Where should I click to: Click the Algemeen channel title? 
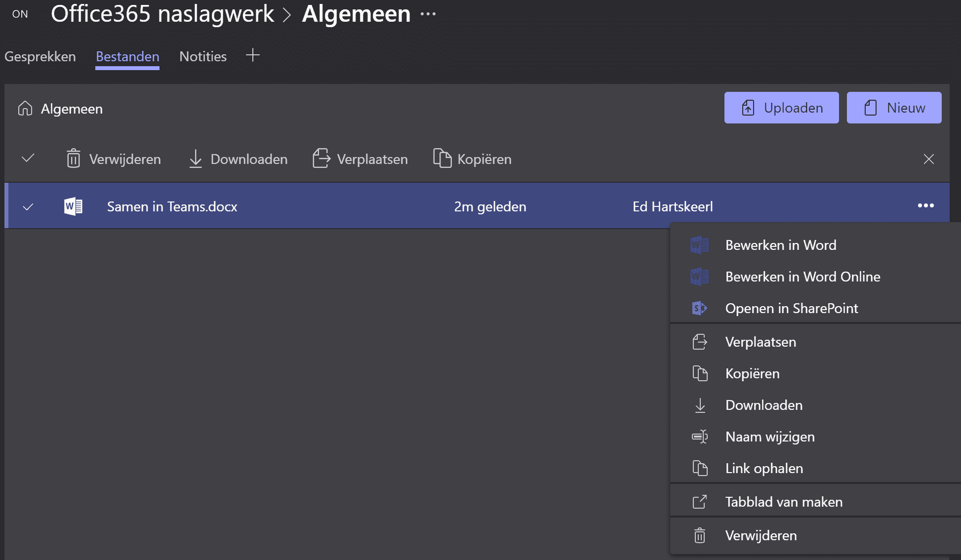coord(356,14)
